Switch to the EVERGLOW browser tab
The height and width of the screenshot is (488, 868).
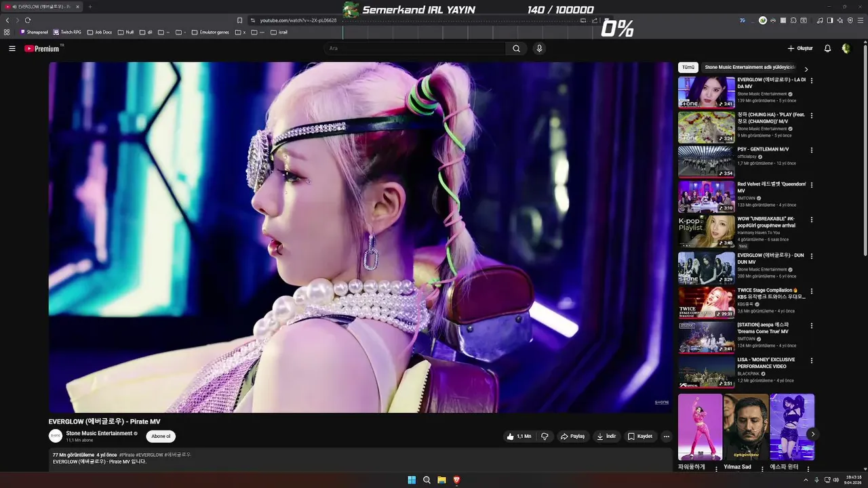[x=41, y=7]
